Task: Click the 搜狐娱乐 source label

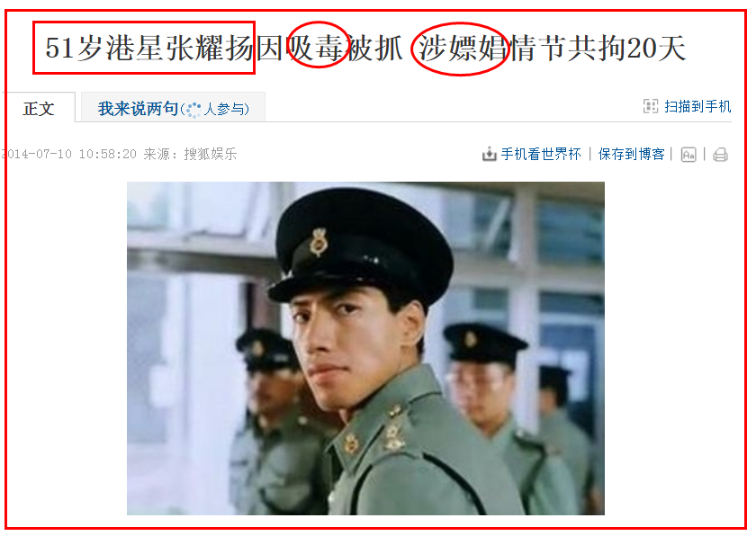Action: (211, 154)
